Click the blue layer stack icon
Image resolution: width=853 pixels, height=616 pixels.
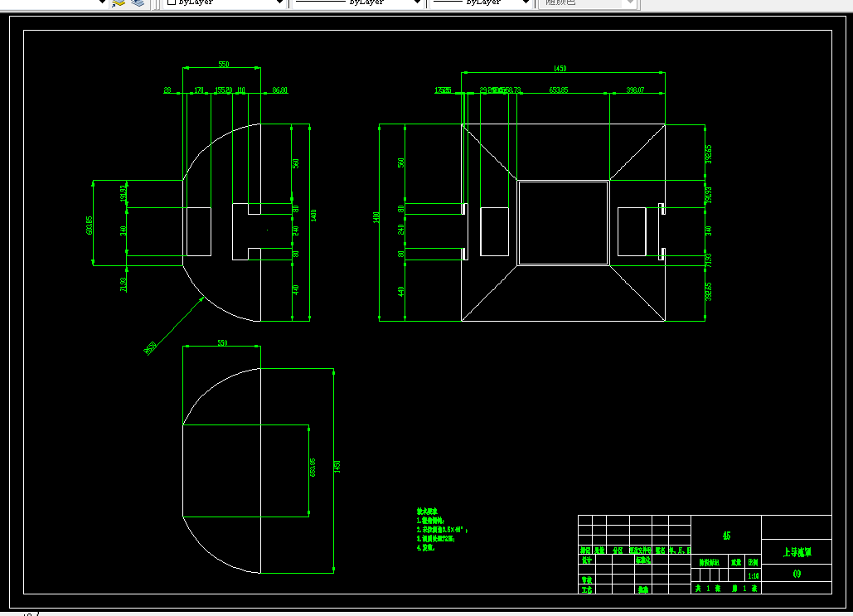click(138, 2)
